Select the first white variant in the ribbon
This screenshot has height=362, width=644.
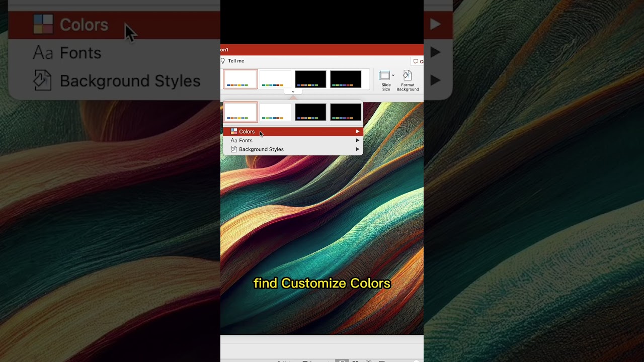click(x=240, y=79)
